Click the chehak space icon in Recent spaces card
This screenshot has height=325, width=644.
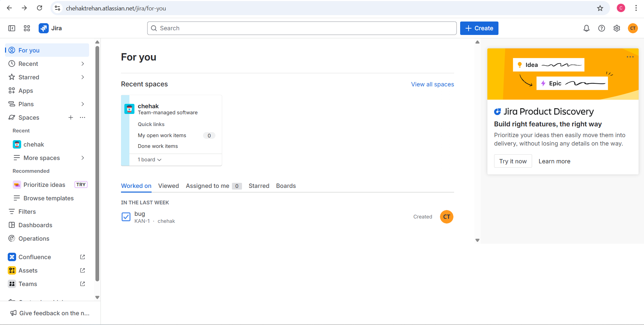[129, 109]
